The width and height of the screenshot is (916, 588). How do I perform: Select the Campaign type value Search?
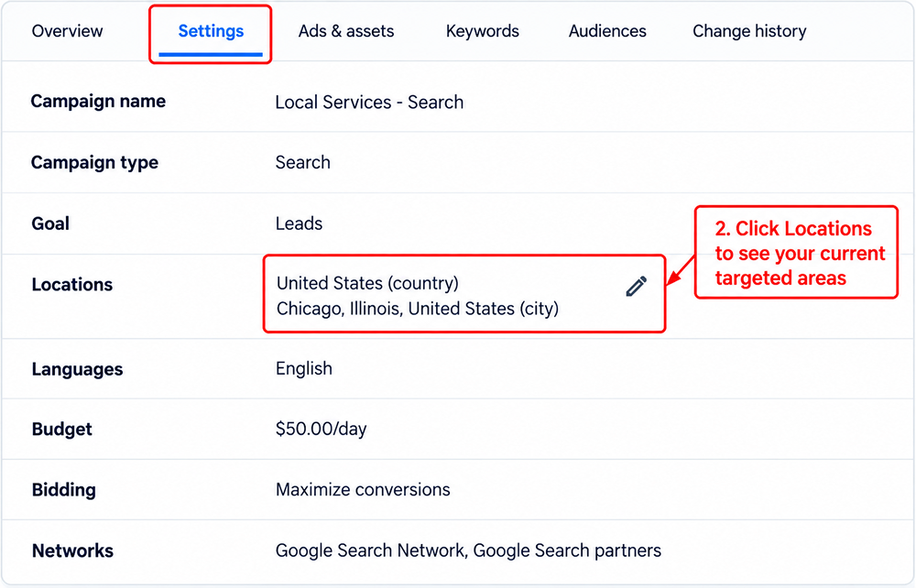coord(302,162)
